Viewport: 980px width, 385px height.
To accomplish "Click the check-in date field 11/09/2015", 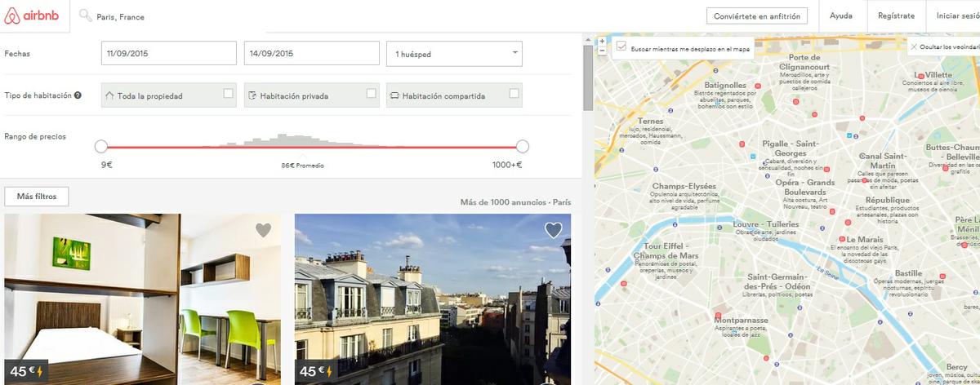I will click(170, 53).
